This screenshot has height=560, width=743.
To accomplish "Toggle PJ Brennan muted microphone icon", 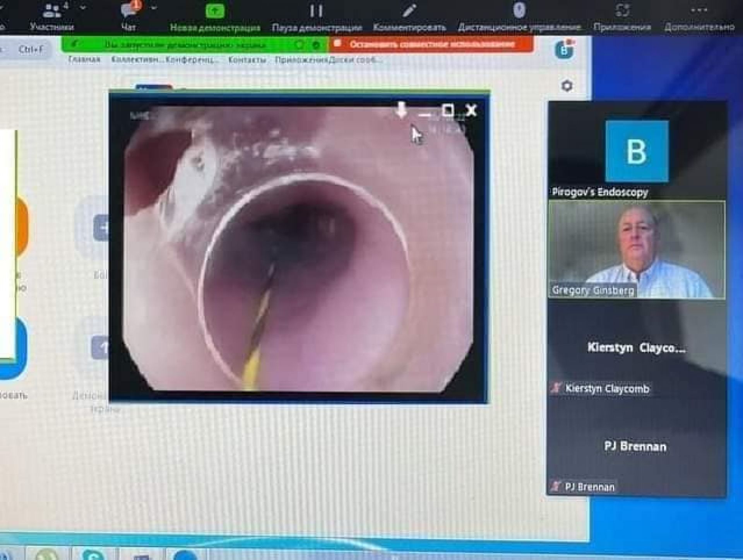I will point(556,486).
